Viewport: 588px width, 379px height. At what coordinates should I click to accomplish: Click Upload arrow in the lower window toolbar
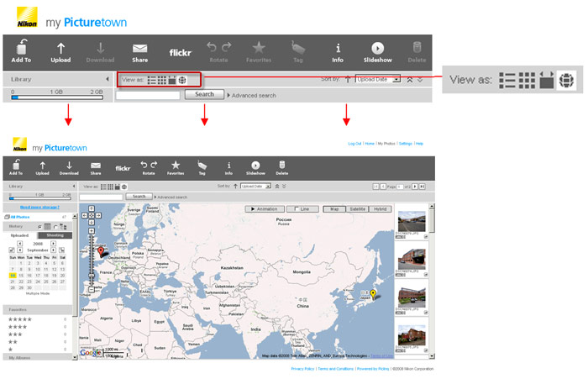point(42,166)
